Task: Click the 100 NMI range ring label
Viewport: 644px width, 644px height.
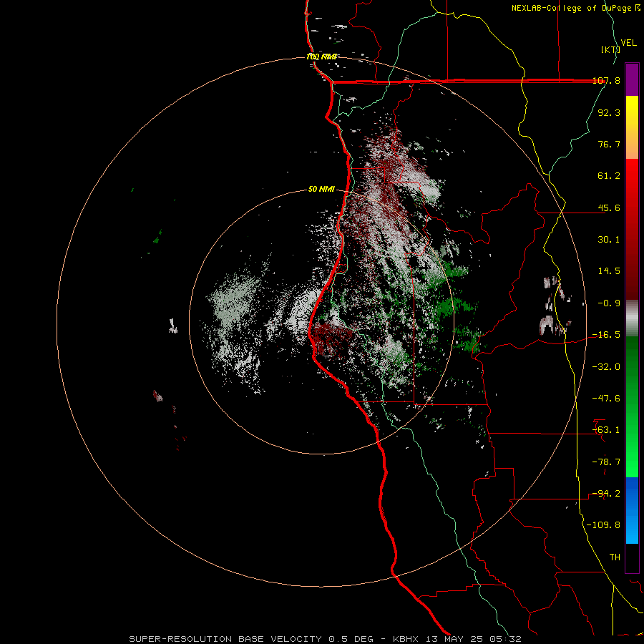Action: click(x=321, y=57)
